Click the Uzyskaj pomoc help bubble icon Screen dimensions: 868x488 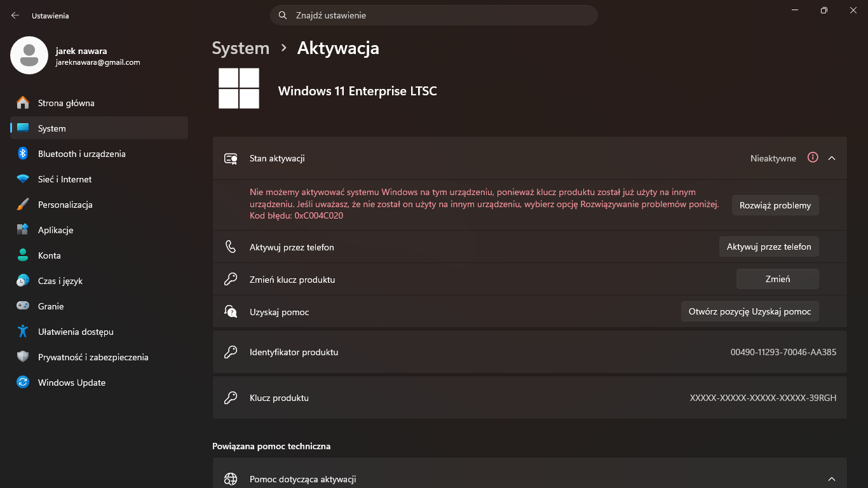tap(231, 311)
